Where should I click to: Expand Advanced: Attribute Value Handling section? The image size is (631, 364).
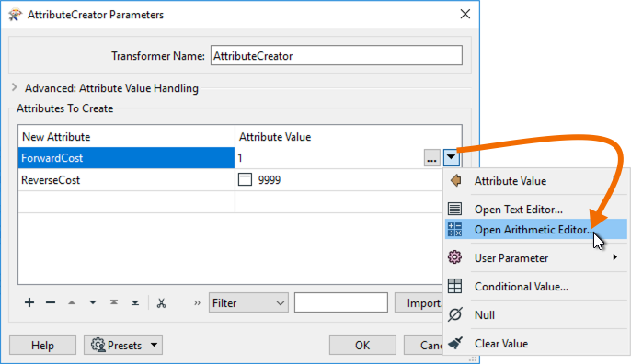click(15, 87)
